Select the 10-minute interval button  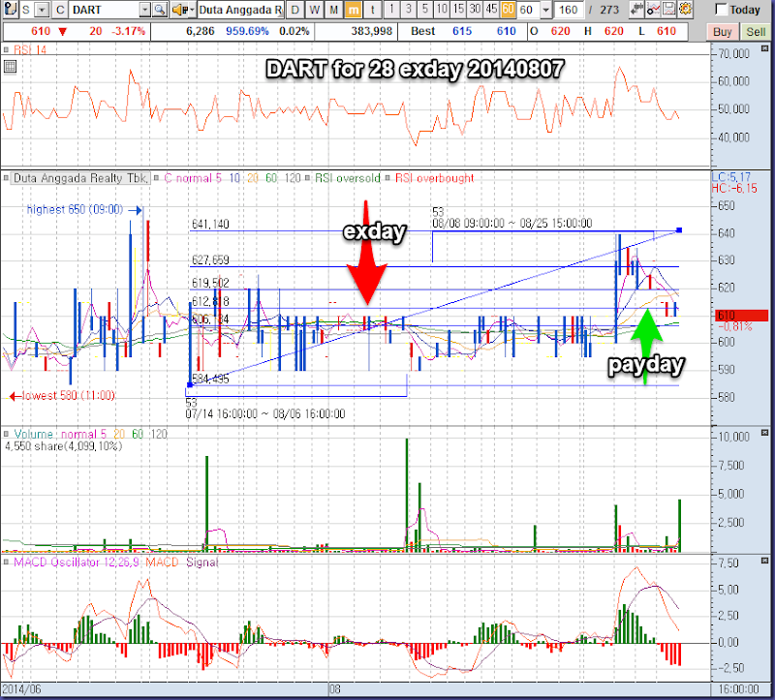click(x=442, y=9)
